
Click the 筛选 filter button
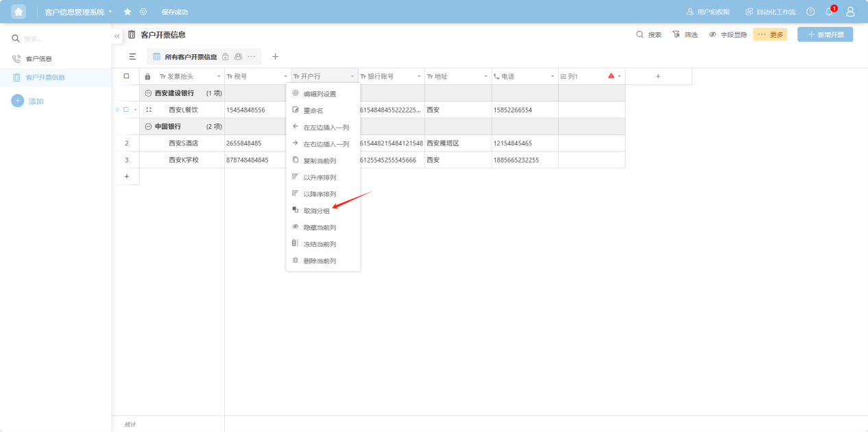pyautogui.click(x=685, y=34)
